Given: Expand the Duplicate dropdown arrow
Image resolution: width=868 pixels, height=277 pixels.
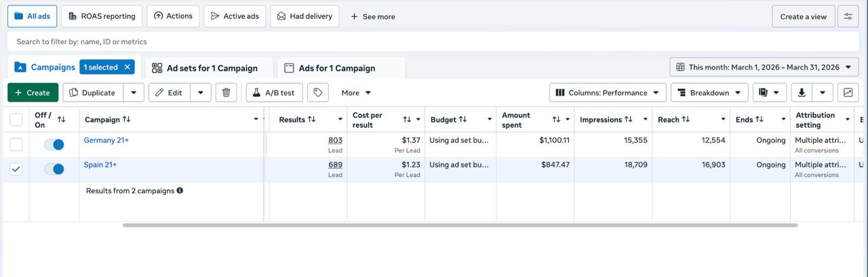Looking at the screenshot, I should pyautogui.click(x=134, y=93).
